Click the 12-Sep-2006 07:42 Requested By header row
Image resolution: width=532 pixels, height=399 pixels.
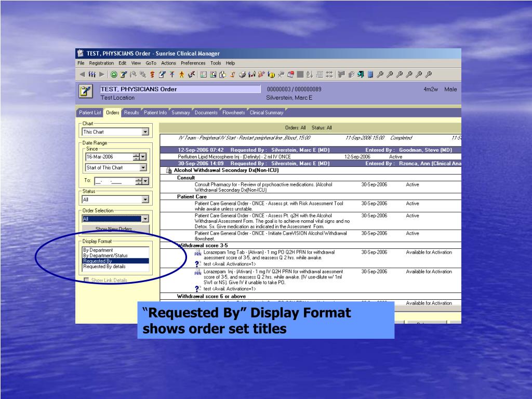pyautogui.click(x=311, y=150)
